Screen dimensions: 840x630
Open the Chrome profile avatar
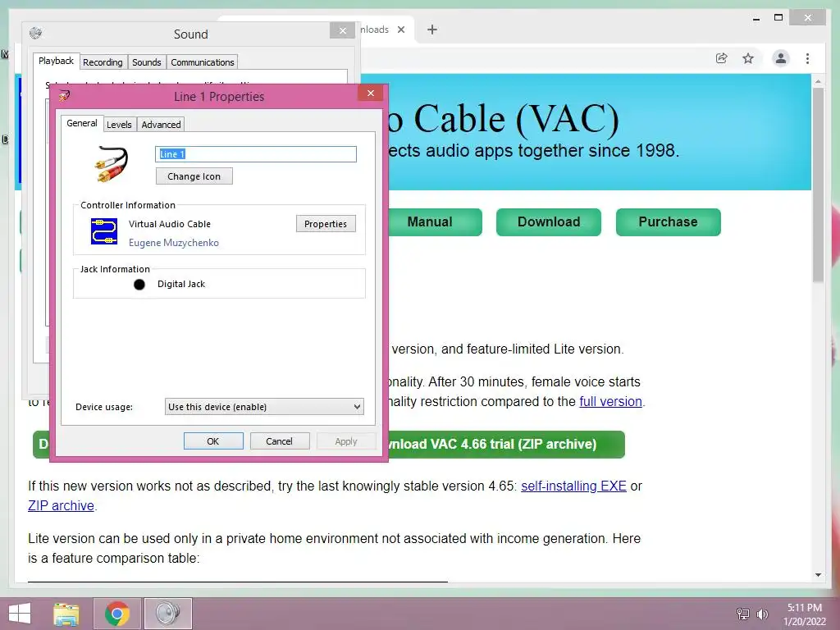(781, 58)
